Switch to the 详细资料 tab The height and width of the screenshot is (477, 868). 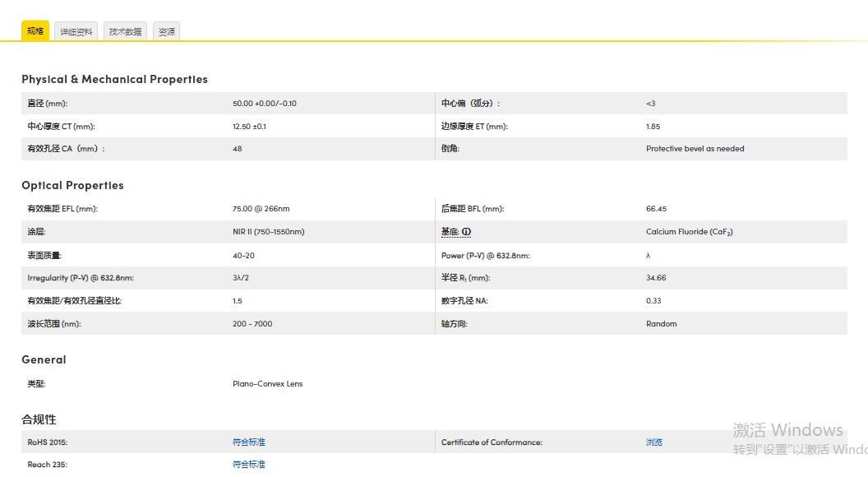[76, 30]
